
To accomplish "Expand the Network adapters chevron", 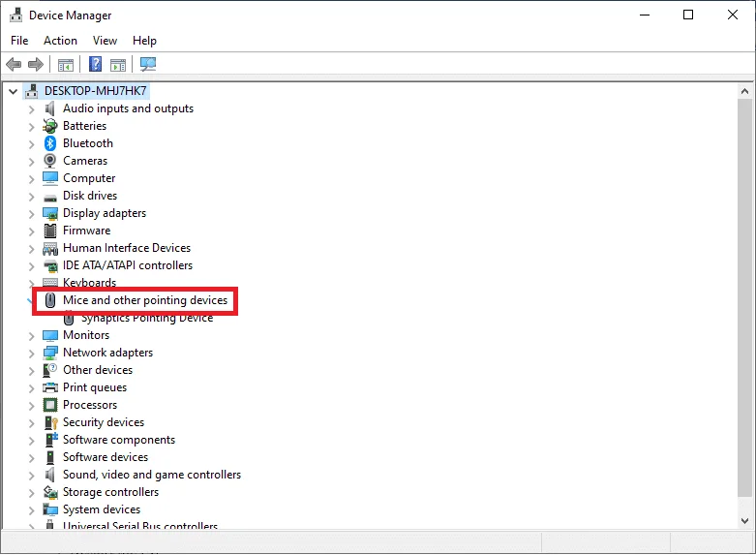I will tap(31, 354).
